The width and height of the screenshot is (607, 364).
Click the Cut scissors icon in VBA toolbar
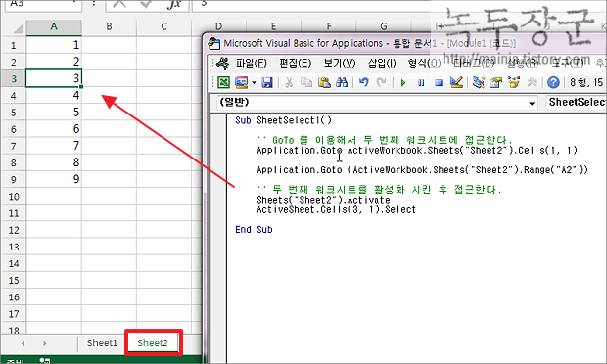[289, 82]
